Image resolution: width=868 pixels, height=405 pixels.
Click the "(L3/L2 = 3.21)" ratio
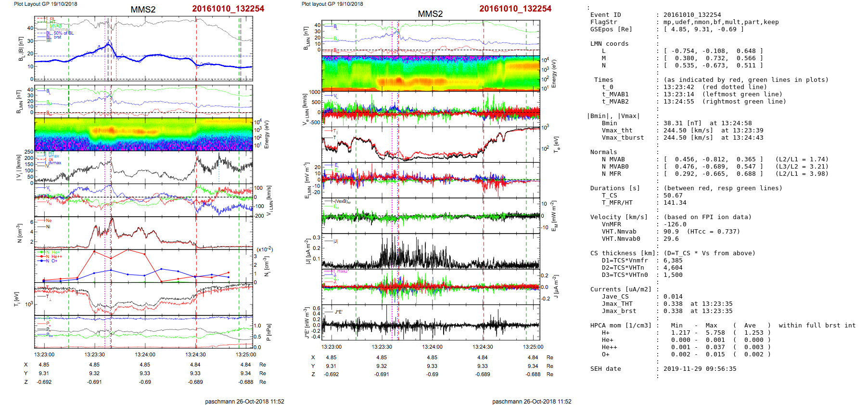802,167
